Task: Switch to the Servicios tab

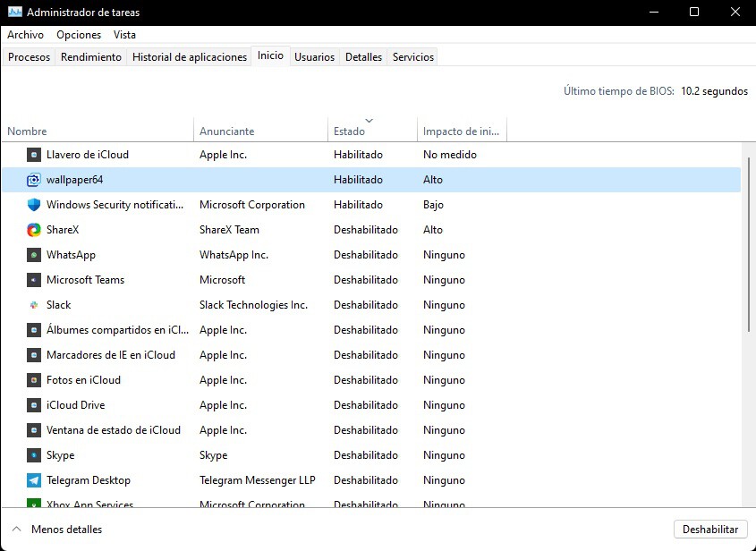Action: coord(412,56)
